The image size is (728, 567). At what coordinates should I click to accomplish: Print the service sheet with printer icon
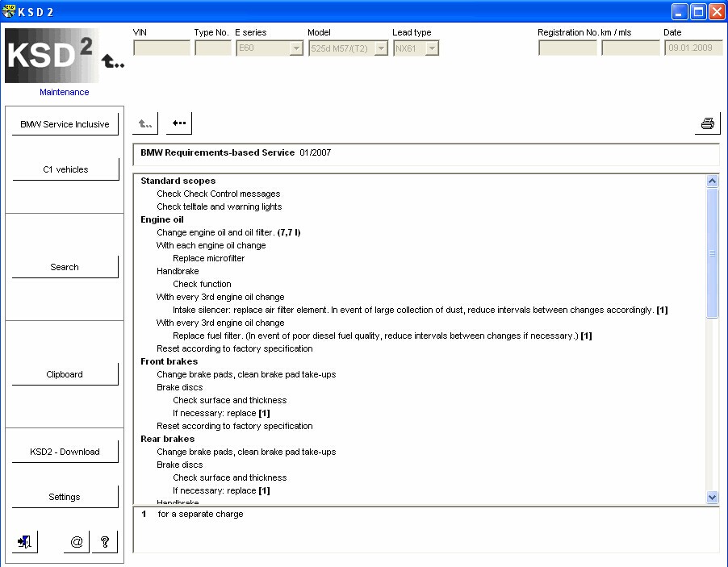[708, 123]
